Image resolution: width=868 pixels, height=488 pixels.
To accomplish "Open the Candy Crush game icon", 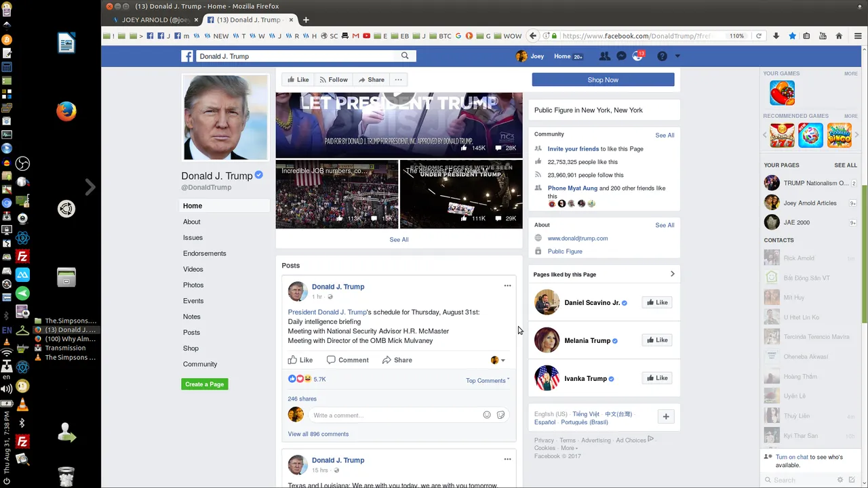I will (782, 93).
